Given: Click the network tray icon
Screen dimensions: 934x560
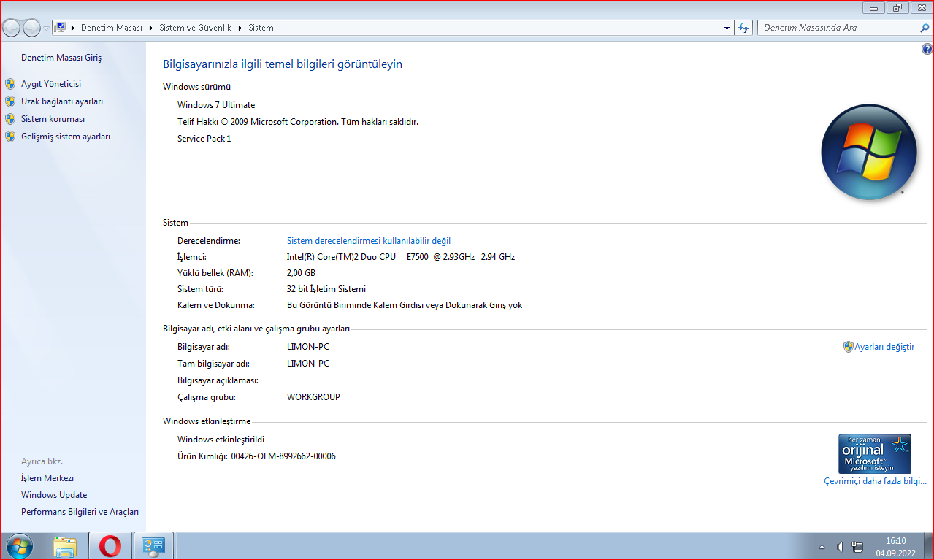Looking at the screenshot, I should click(x=857, y=547).
